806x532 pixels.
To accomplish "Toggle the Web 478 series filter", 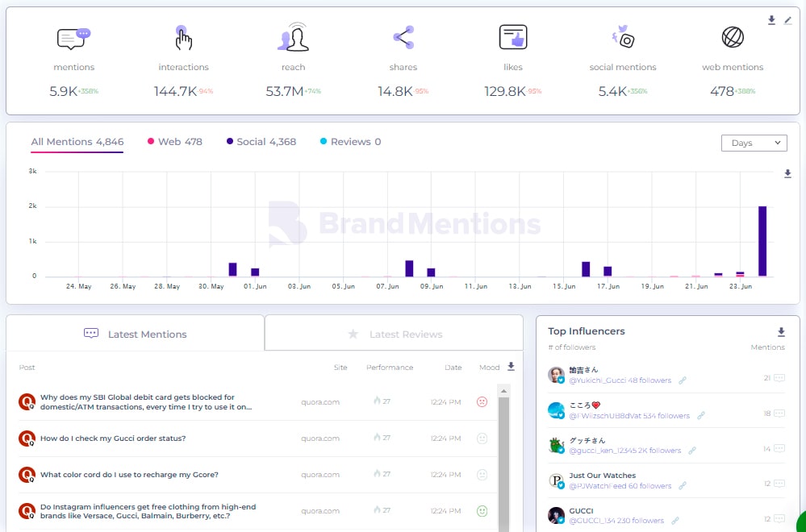I will (174, 142).
